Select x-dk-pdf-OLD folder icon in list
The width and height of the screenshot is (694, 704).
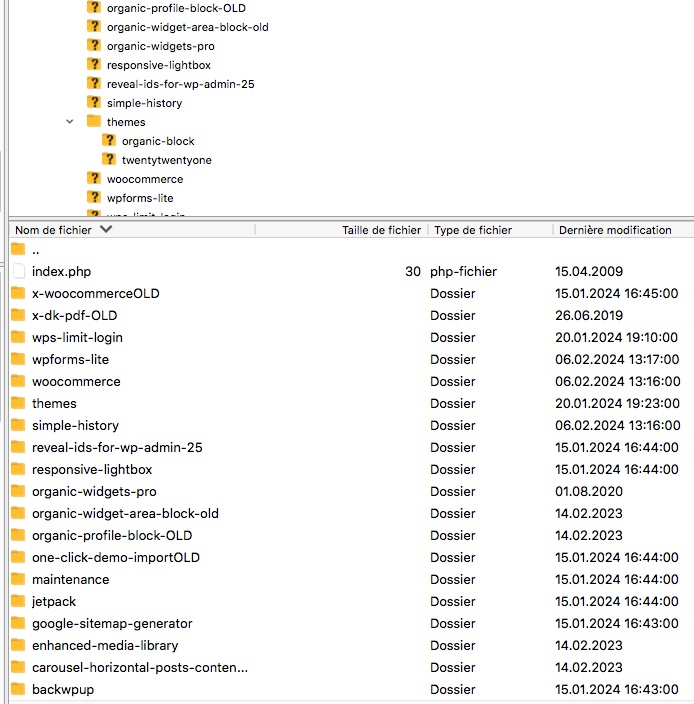18,315
